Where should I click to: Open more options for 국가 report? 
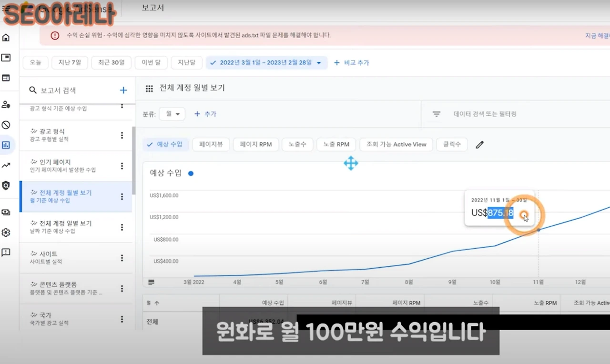pyautogui.click(x=122, y=319)
